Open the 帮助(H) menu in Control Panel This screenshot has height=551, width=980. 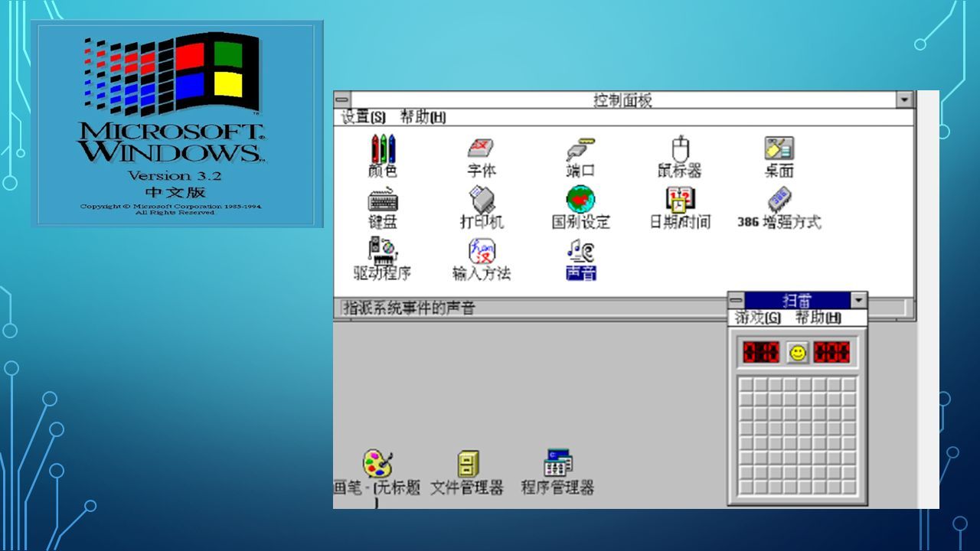click(x=423, y=117)
